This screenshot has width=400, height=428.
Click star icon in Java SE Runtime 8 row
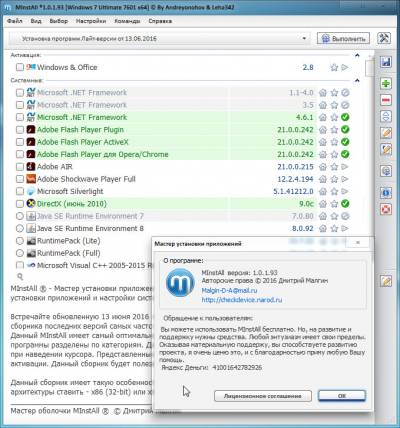pos(334,228)
